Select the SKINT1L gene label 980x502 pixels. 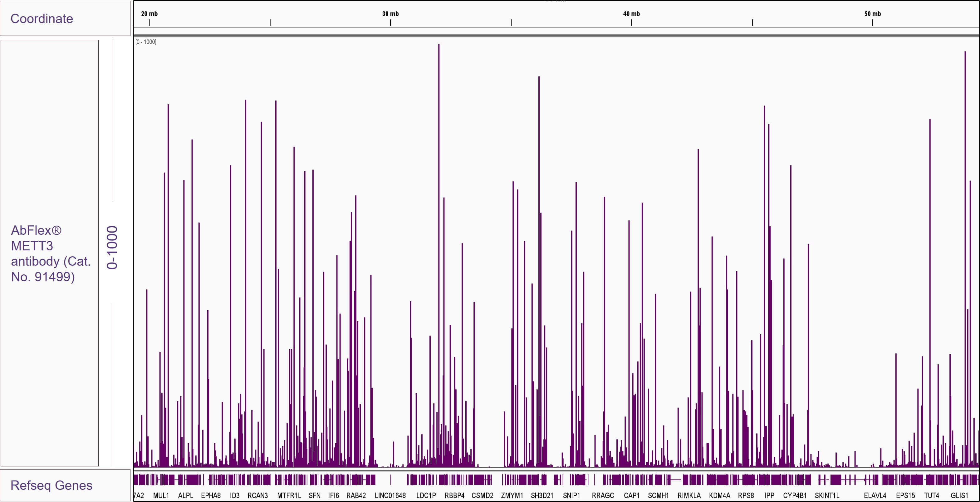click(x=827, y=495)
